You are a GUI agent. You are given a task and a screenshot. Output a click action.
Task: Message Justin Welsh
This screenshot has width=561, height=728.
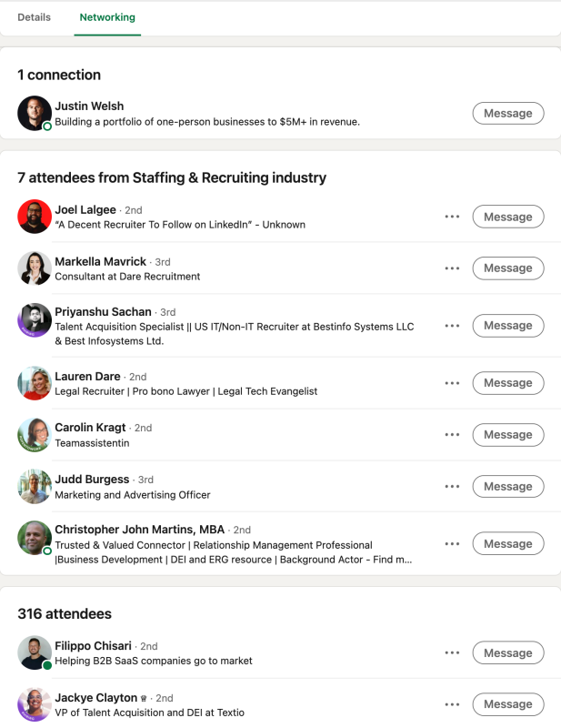pyautogui.click(x=508, y=113)
